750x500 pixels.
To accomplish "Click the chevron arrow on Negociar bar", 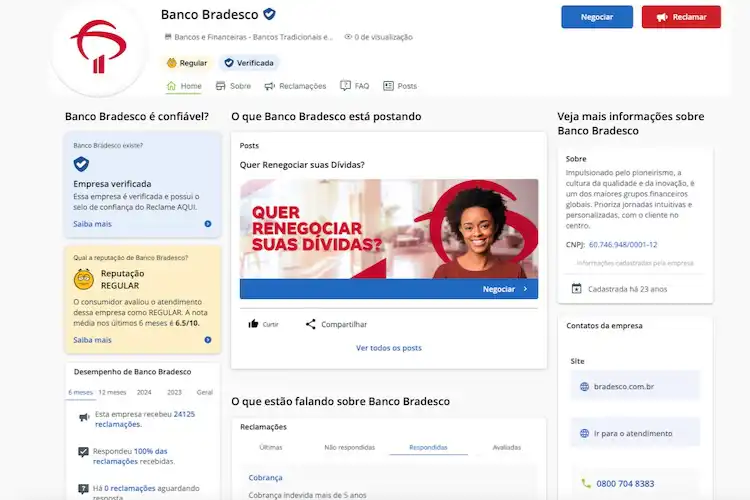I will tap(525, 289).
